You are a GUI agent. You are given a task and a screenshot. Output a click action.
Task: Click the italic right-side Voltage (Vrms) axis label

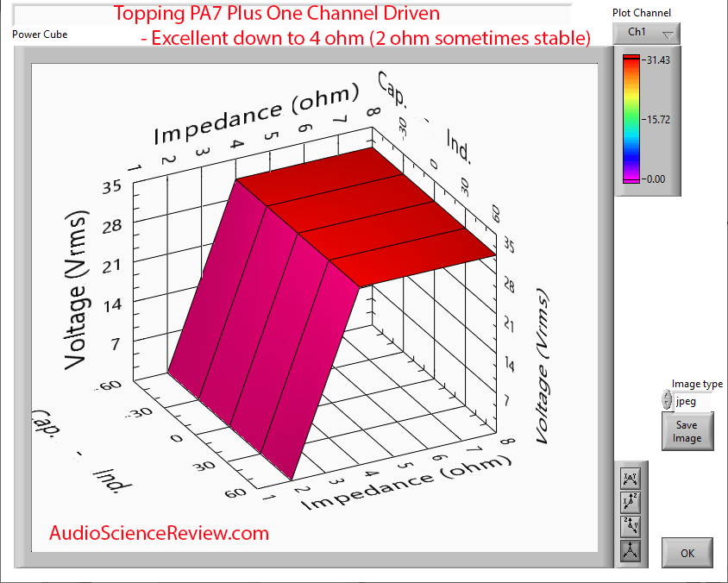(543, 366)
